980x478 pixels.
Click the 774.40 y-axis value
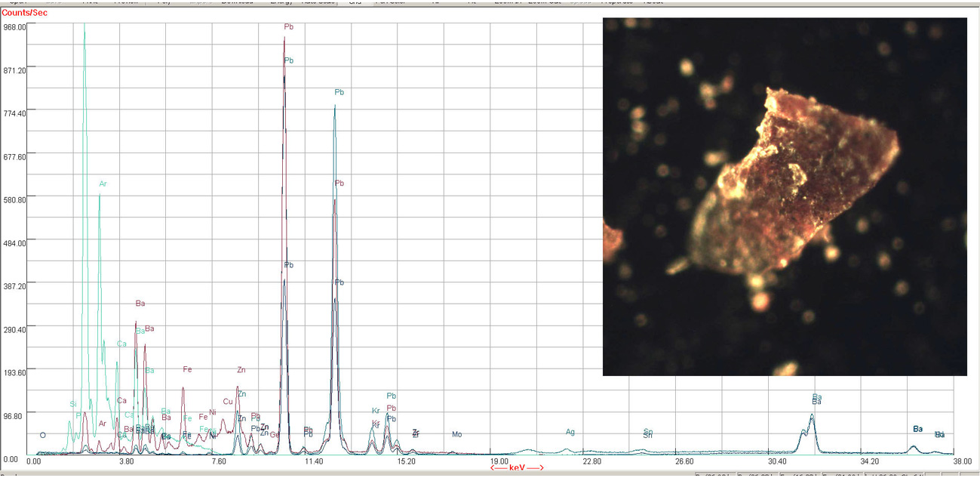pos(16,113)
